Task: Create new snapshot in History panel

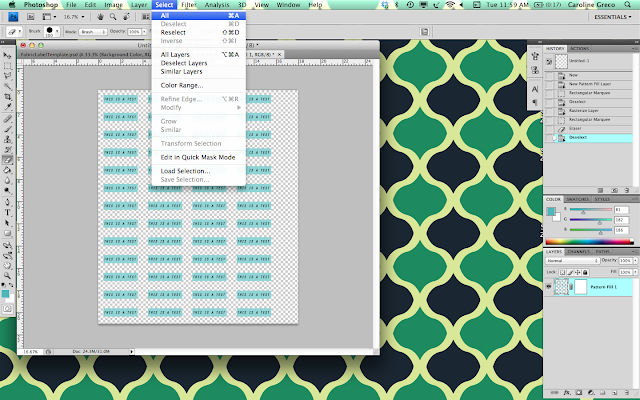Action: click(614, 190)
